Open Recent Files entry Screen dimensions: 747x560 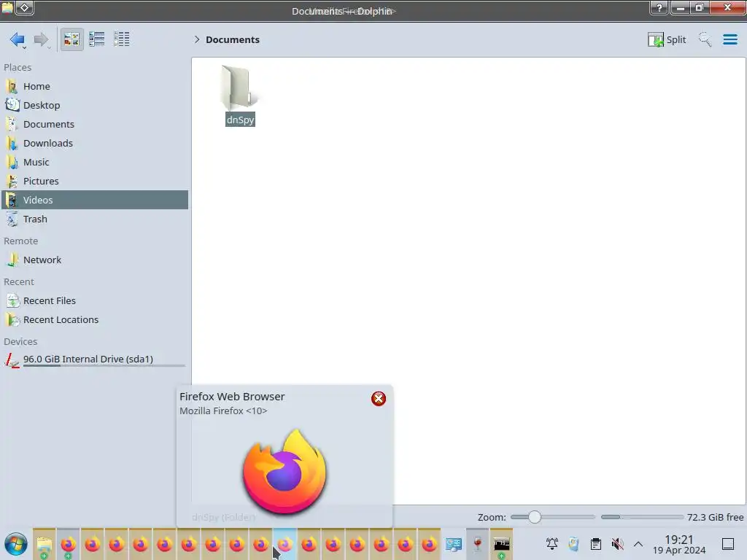click(95, 301)
